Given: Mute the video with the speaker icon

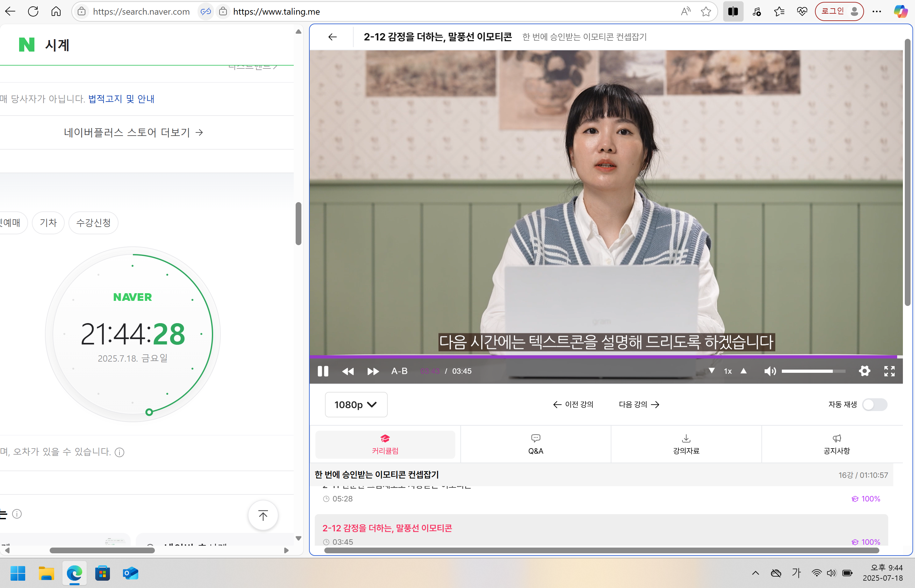Looking at the screenshot, I should click(770, 371).
